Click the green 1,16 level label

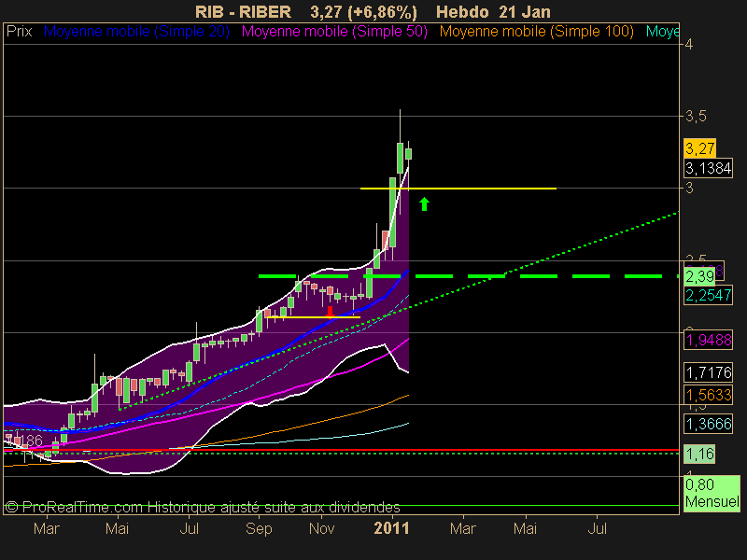[699, 454]
